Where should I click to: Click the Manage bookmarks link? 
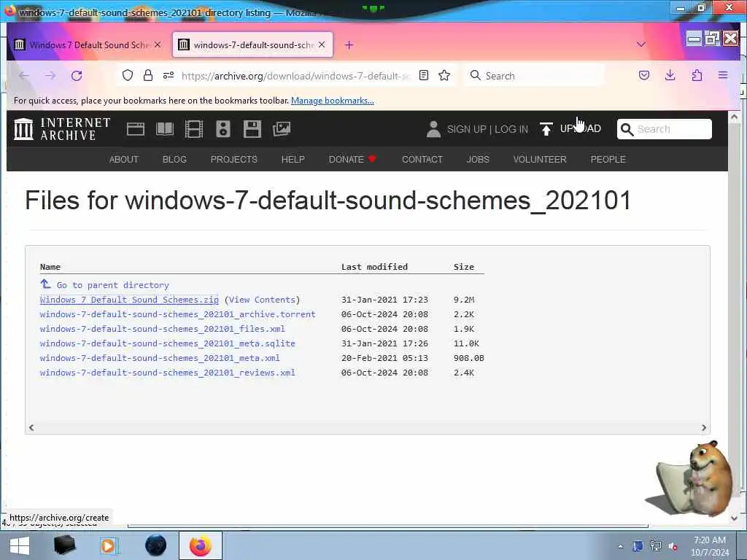pos(333,101)
